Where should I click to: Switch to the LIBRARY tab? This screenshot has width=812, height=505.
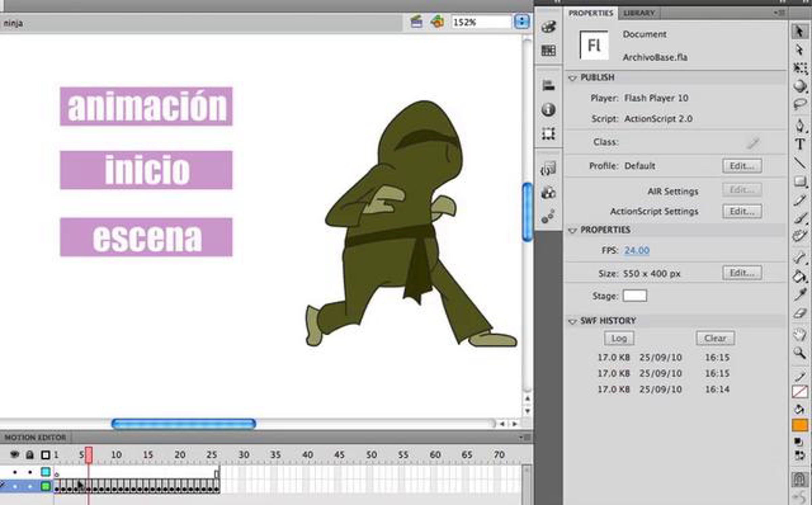pos(639,13)
